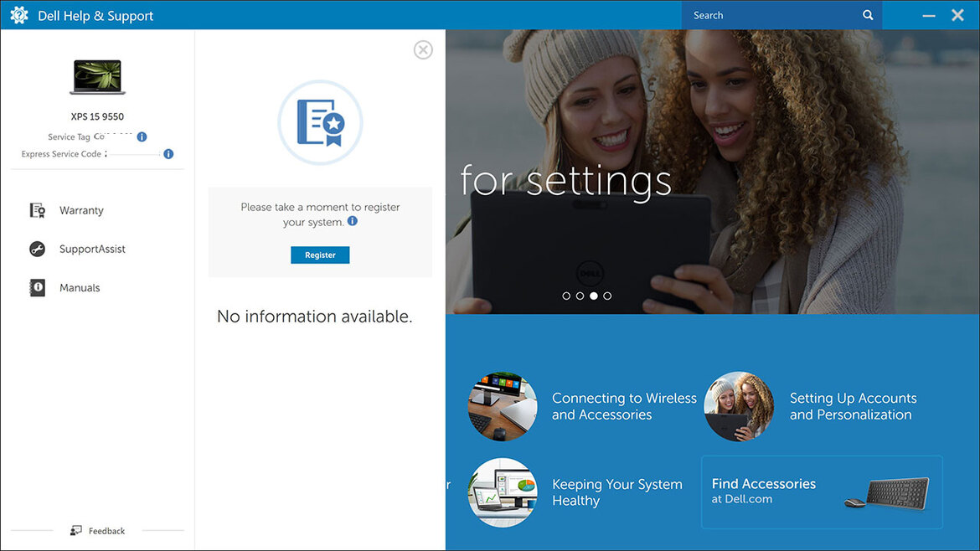Minimize the Dell Help & Support window

[929, 15]
